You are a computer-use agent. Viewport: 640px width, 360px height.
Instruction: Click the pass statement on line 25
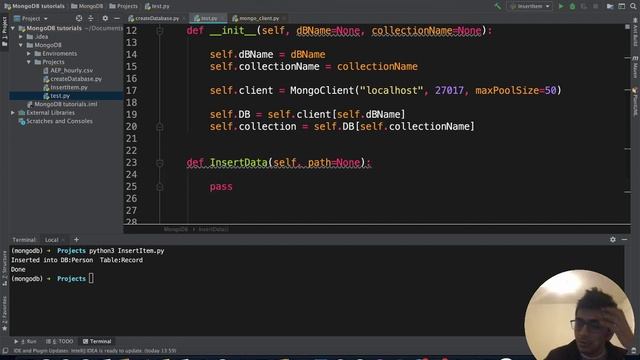pos(221,187)
